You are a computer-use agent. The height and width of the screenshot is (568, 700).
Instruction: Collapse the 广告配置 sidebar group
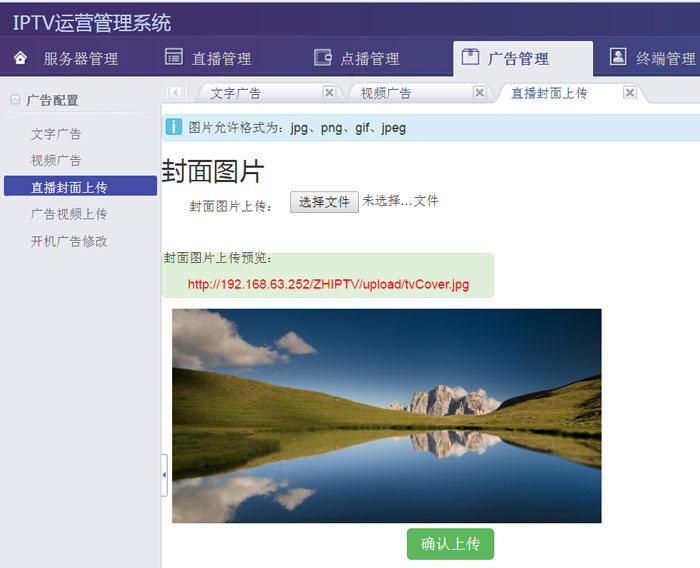click(15, 100)
